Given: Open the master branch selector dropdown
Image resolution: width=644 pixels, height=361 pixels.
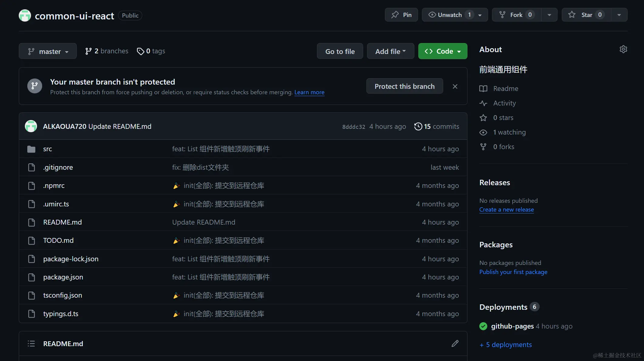Looking at the screenshot, I should tap(47, 51).
